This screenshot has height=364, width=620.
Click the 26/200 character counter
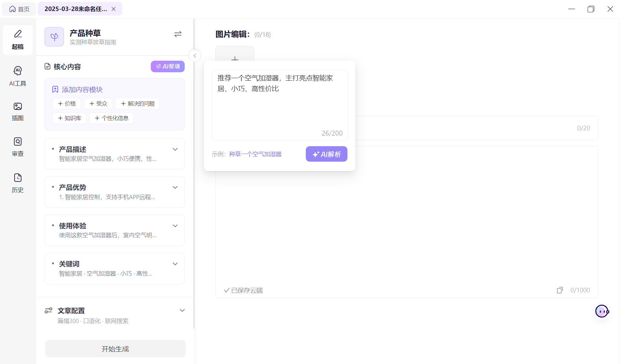[332, 133]
